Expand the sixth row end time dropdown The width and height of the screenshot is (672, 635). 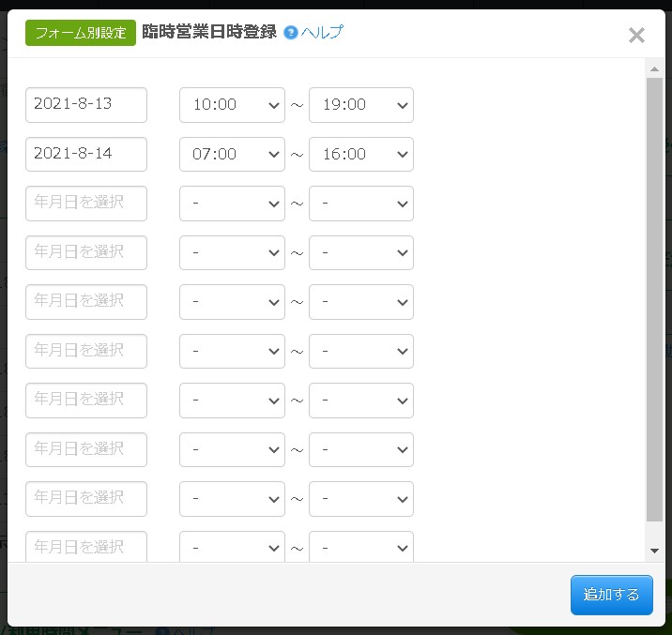361,351
